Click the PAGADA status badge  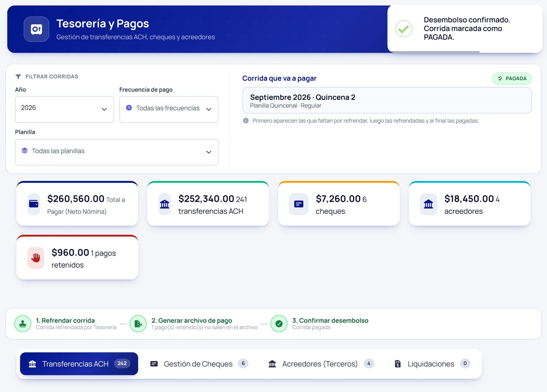(x=512, y=78)
